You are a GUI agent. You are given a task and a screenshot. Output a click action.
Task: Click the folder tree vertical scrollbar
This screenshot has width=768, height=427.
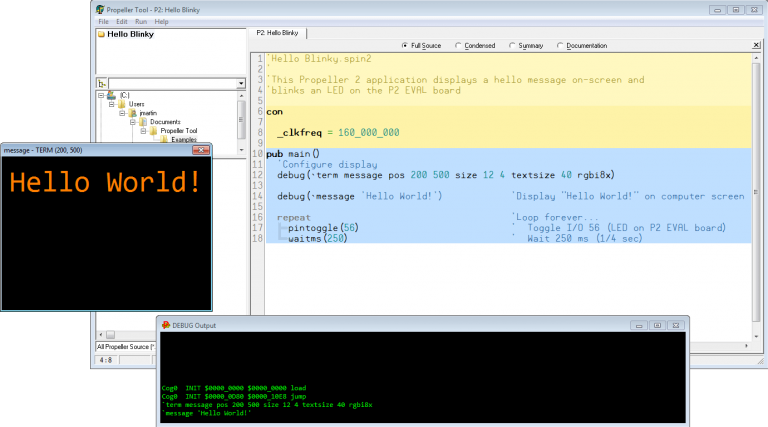pyautogui.click(x=241, y=118)
